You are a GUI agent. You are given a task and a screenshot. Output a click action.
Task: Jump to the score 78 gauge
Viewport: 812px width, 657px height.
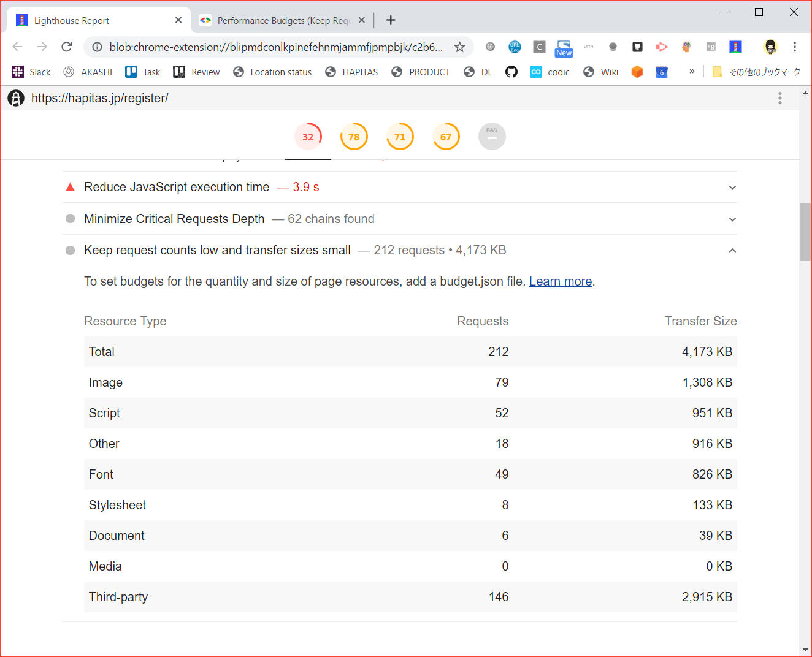tap(354, 136)
